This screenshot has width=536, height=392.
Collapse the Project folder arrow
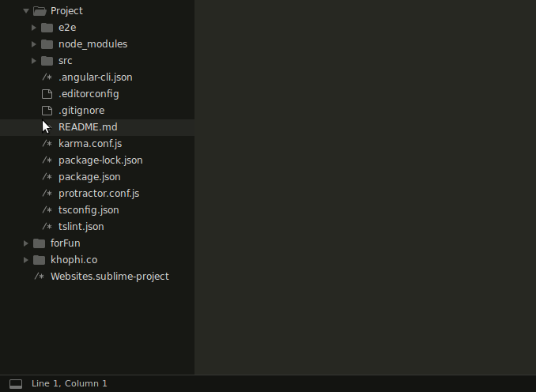point(26,11)
